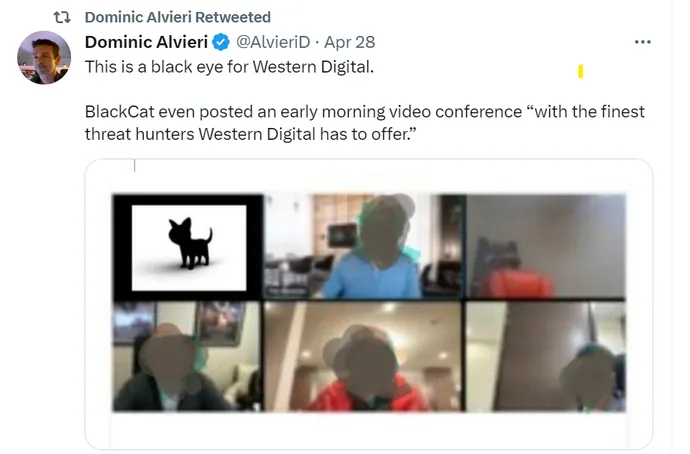Open the three-dot more options menu
Viewport: 690px width, 454px height.
pyautogui.click(x=642, y=42)
